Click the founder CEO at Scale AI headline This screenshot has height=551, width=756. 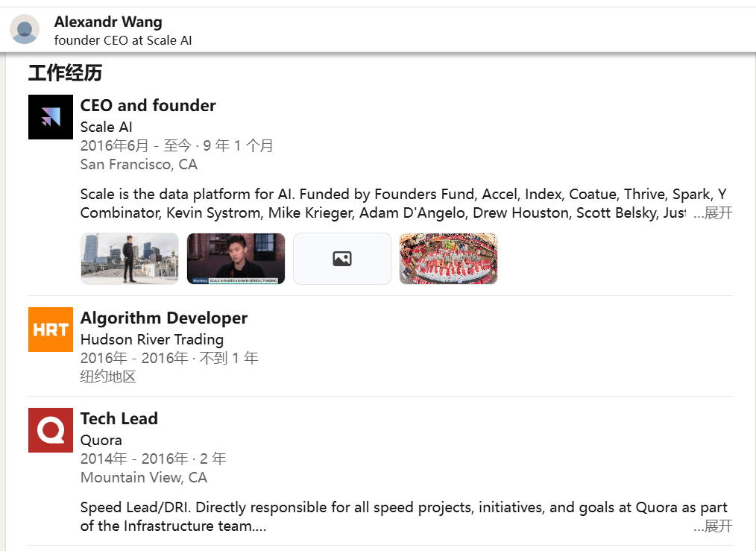123,40
